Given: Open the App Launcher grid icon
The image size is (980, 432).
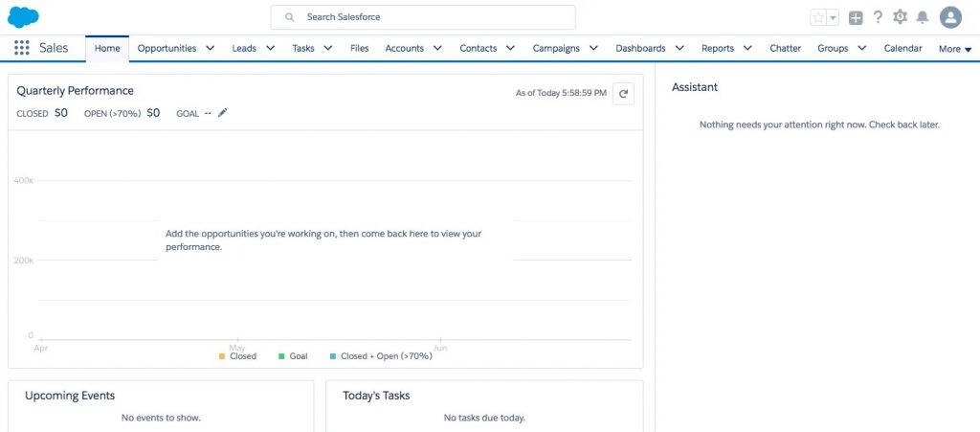Looking at the screenshot, I should [21, 48].
